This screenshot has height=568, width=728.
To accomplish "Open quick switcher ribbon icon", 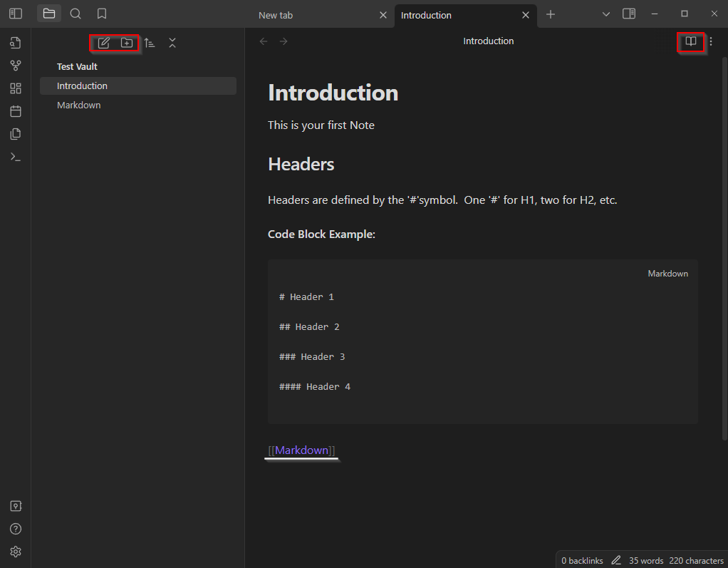I will 16,43.
